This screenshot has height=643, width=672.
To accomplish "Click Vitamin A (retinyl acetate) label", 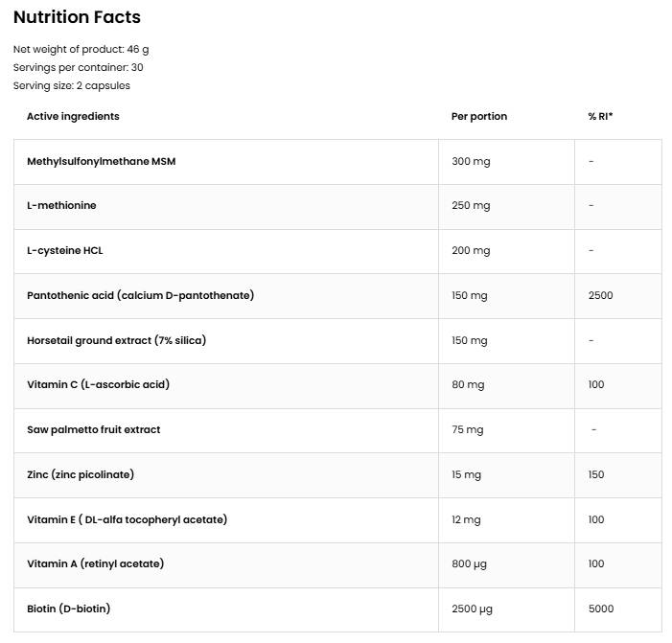I will click(95, 563).
